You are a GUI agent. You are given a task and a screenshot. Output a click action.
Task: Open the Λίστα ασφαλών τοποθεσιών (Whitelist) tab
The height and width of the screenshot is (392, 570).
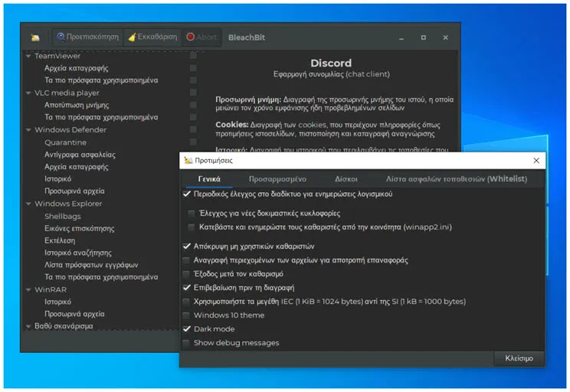457,178
